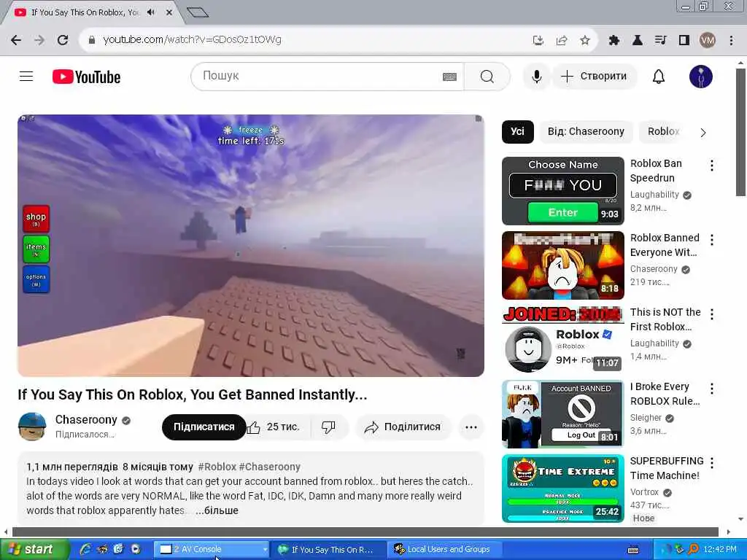Screen dimensions: 747x560
Task: Open options for 'I Broke Every ROBLOX Rule'
Action: click(x=712, y=389)
